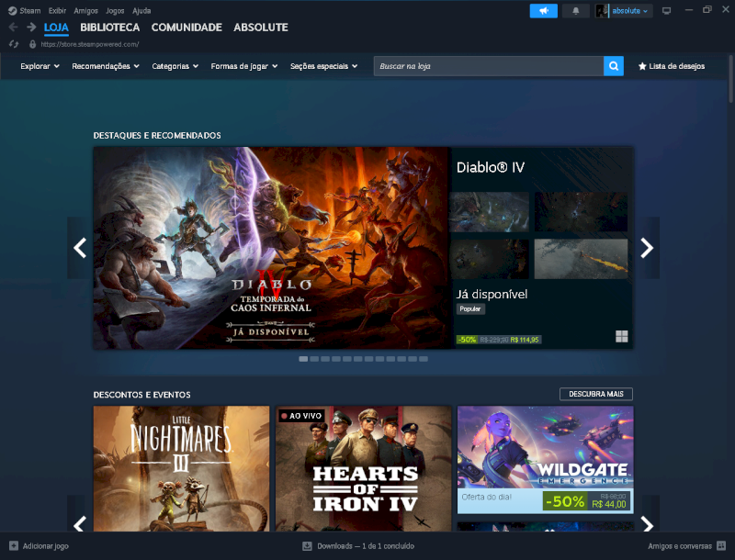Switch to the COMUNIDADE tab

pyautogui.click(x=187, y=28)
